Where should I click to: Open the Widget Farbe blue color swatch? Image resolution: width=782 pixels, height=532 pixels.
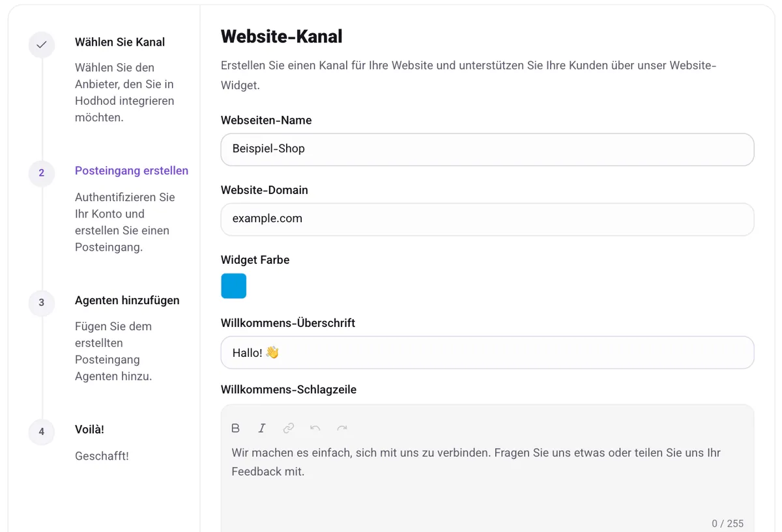tap(234, 286)
